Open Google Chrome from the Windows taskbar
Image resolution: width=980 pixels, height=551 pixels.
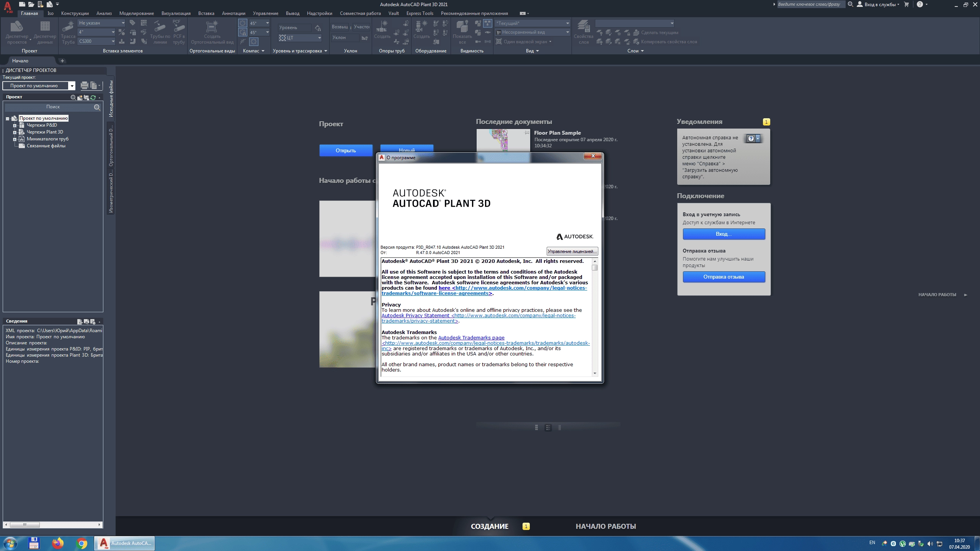pos(82,543)
